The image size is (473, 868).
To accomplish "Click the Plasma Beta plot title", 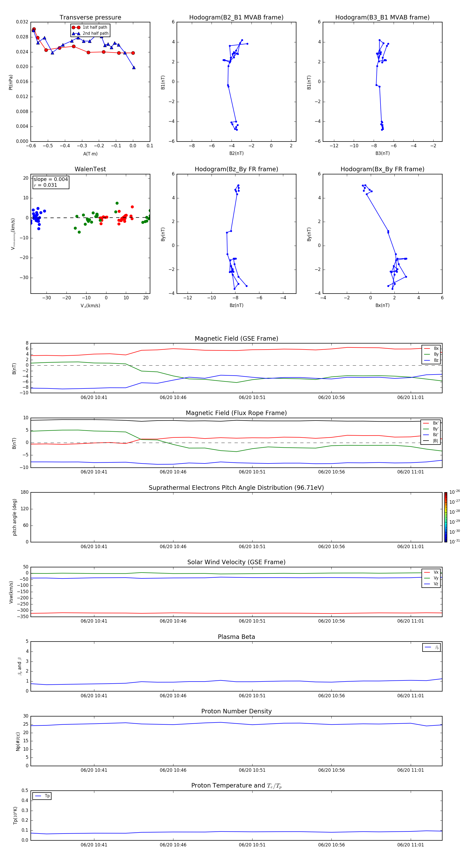I will tap(236, 637).
